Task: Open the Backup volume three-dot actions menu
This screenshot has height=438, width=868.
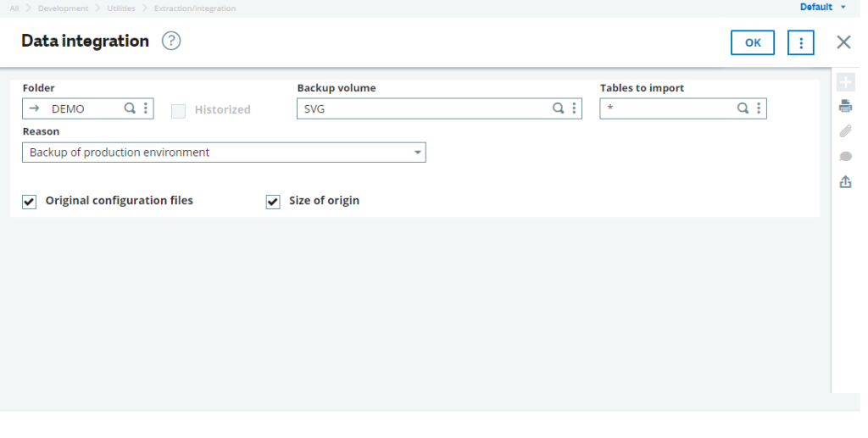Action: [574, 108]
